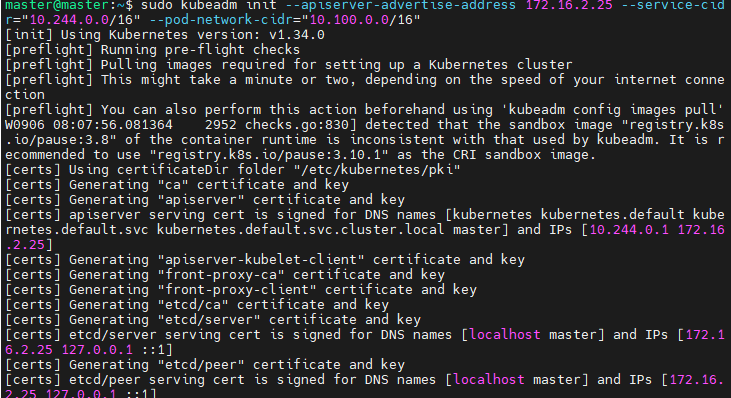Click 'Generating "apiserver" certificate and key' line

click(237, 200)
